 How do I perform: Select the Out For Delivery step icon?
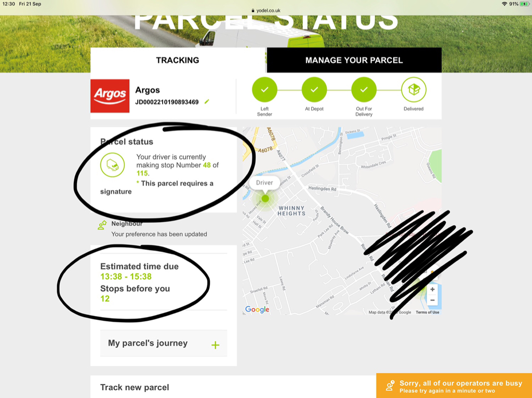click(x=364, y=89)
